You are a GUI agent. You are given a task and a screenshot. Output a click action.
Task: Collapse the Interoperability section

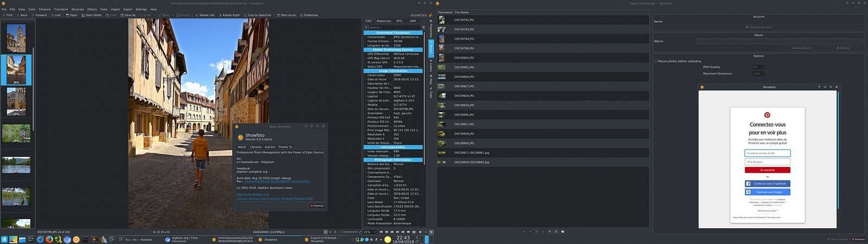pyautogui.click(x=393, y=147)
